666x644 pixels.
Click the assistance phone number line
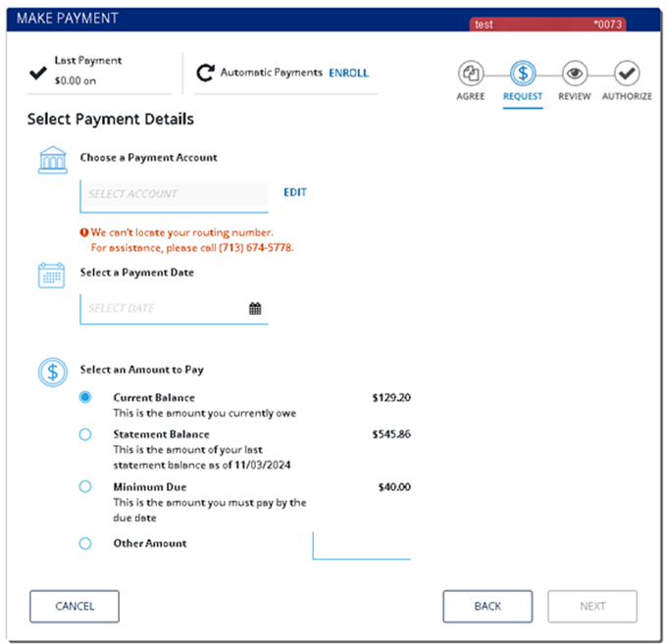pos(192,247)
